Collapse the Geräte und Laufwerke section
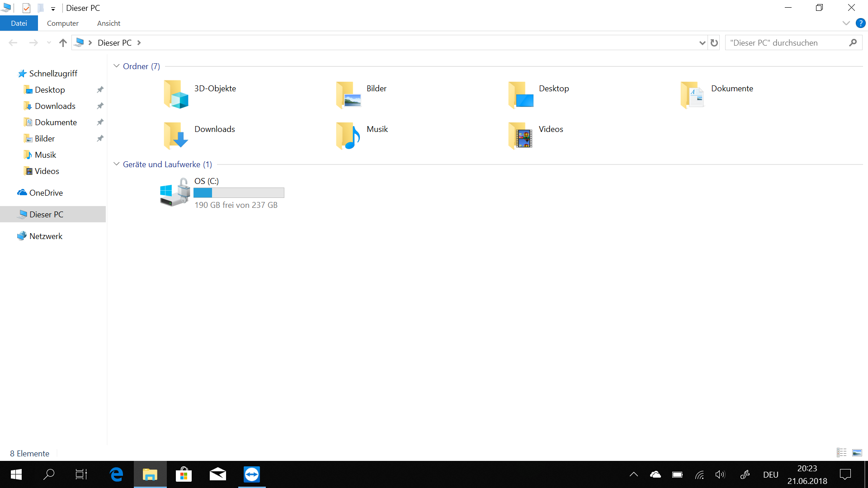The image size is (868, 488). click(x=117, y=164)
